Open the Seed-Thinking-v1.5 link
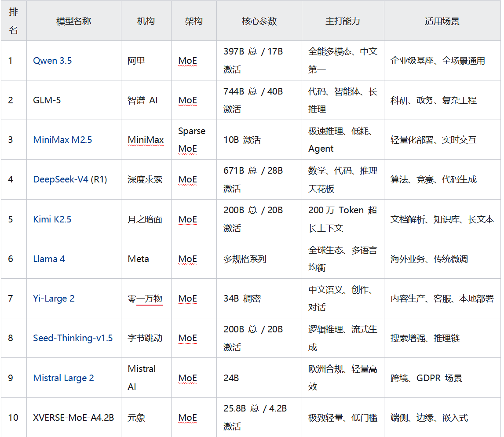This screenshot has height=437, width=504. [x=73, y=338]
